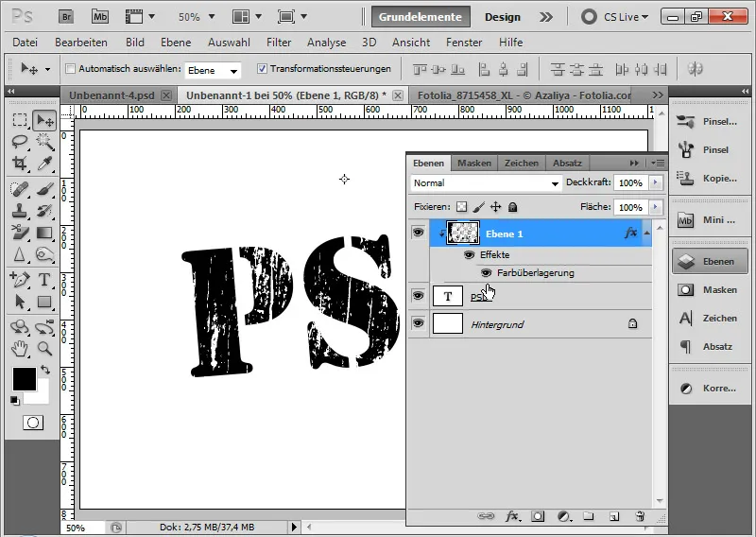756x537 pixels.
Task: Select the Magic Wand tool
Action: click(44, 142)
